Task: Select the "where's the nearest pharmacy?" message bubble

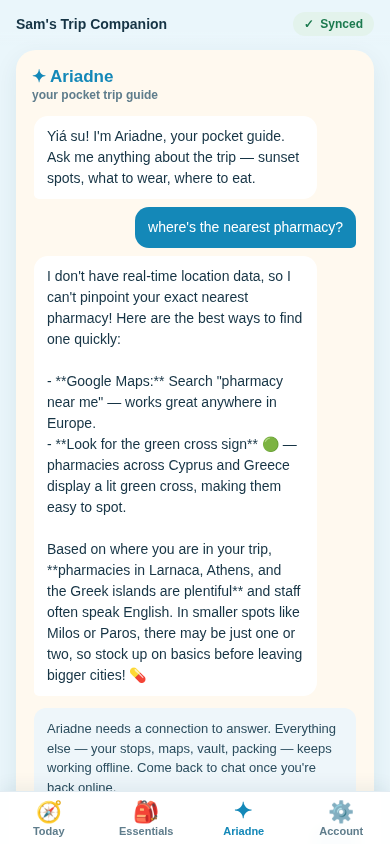Action: pyautogui.click(x=245, y=228)
